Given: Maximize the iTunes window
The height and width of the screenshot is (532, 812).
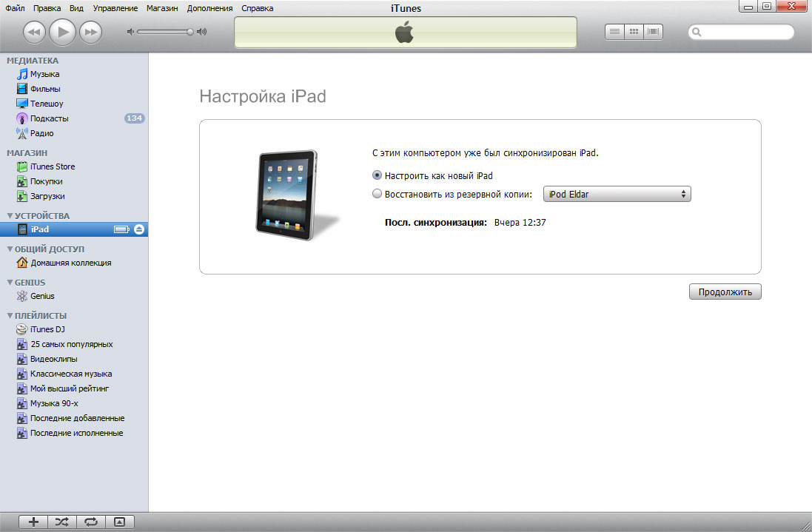Looking at the screenshot, I should (x=767, y=7).
